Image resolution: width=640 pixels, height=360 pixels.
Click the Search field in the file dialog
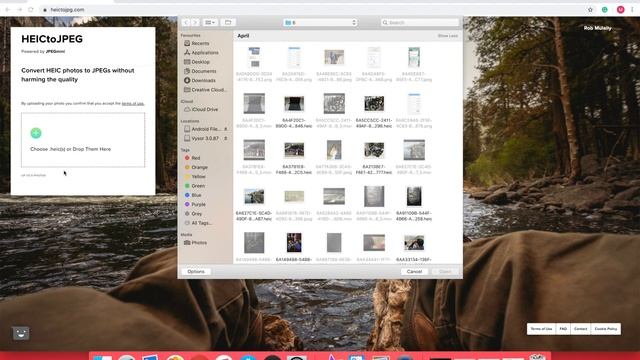420,22
